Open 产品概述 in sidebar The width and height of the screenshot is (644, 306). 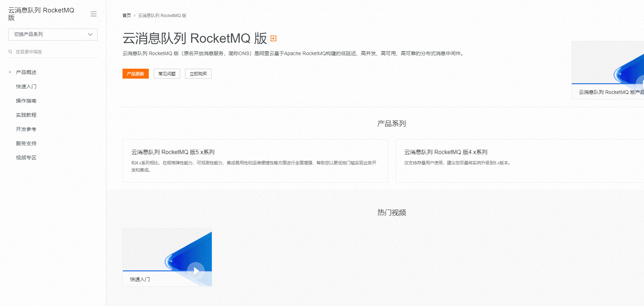coord(26,72)
